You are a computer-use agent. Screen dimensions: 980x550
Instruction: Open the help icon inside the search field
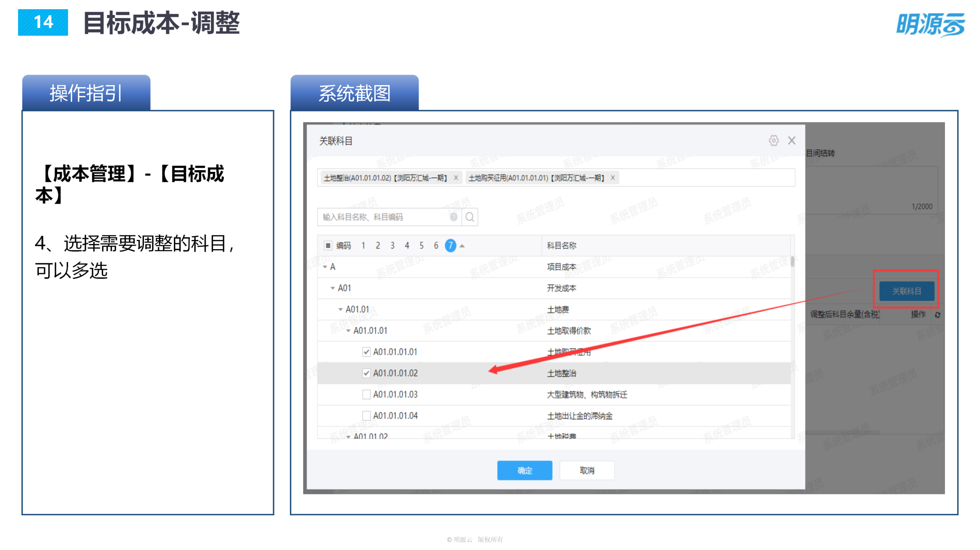(453, 217)
